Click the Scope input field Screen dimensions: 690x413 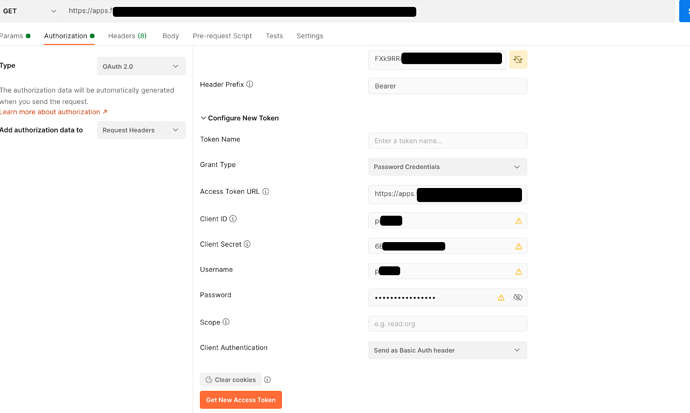point(448,324)
